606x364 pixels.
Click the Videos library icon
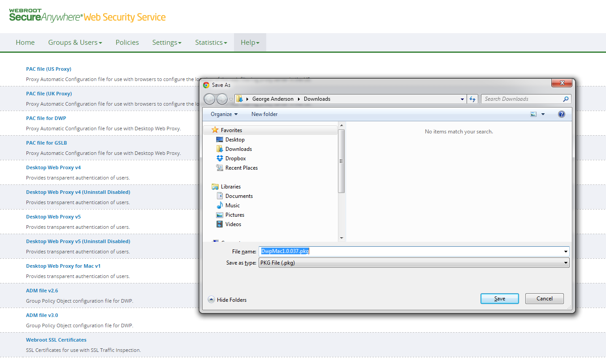(x=220, y=224)
